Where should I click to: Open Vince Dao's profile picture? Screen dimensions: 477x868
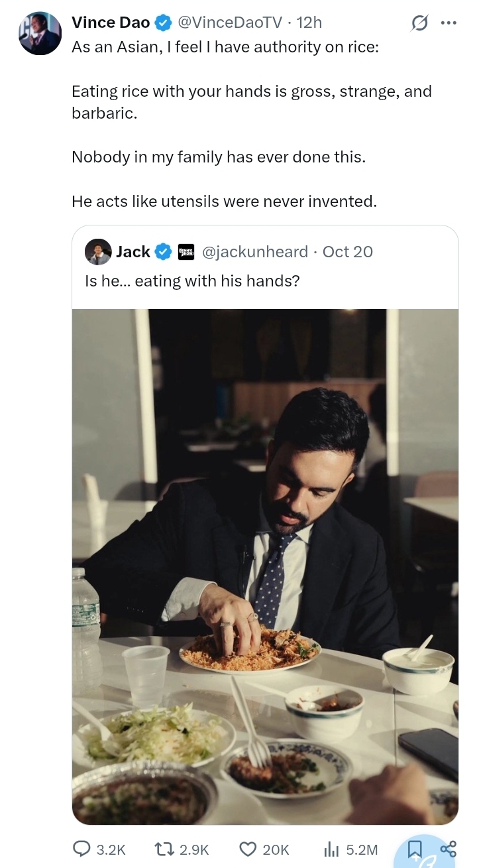pos(40,33)
